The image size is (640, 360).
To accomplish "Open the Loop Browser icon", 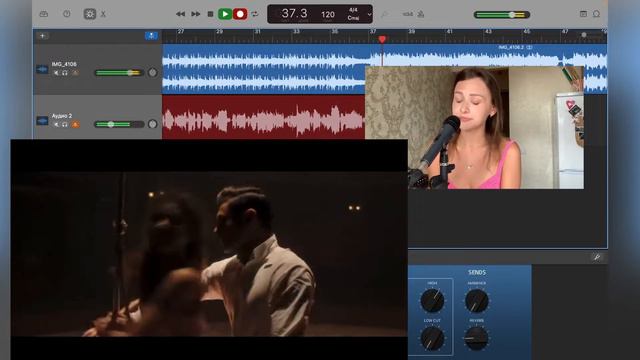I will (x=596, y=14).
